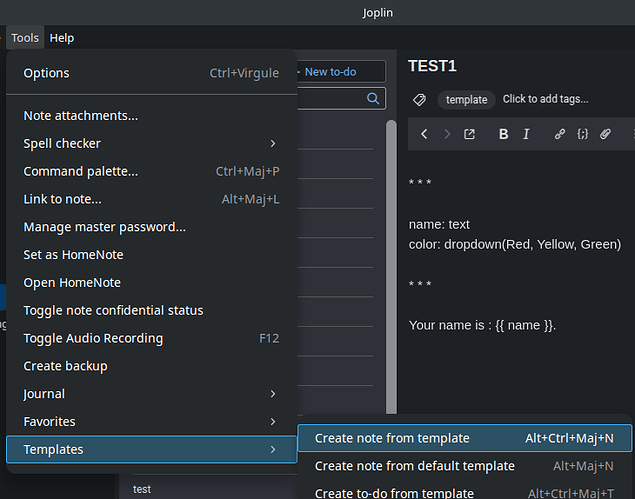Expand the Templates submenu

151,450
